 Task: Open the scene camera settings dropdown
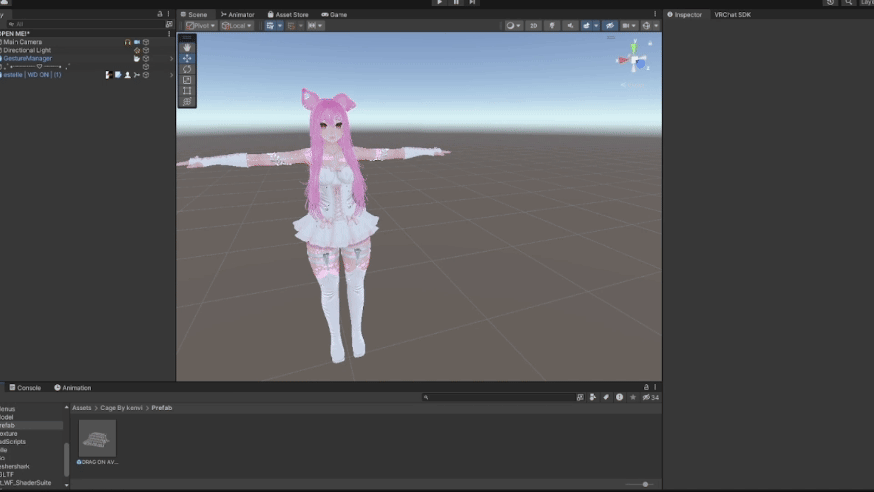tap(629, 26)
